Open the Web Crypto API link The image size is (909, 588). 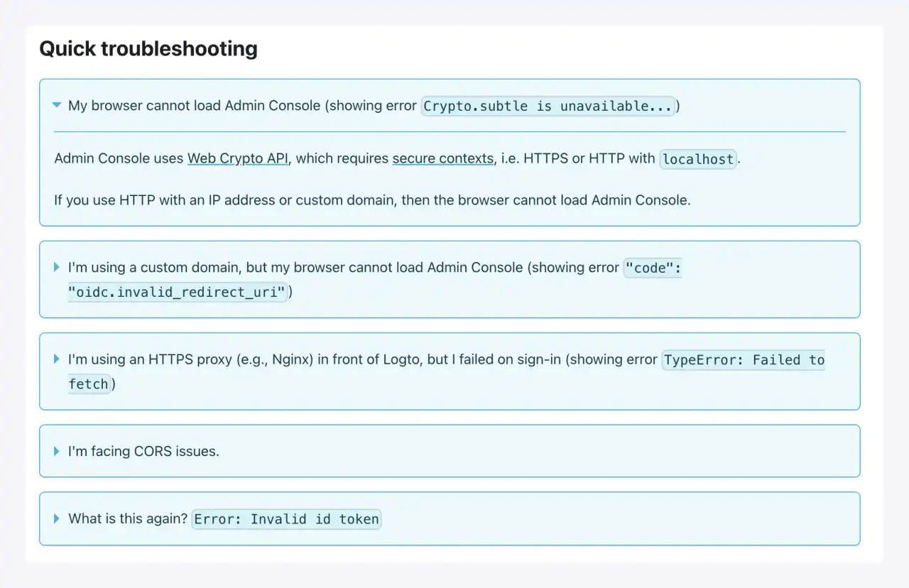click(x=238, y=158)
